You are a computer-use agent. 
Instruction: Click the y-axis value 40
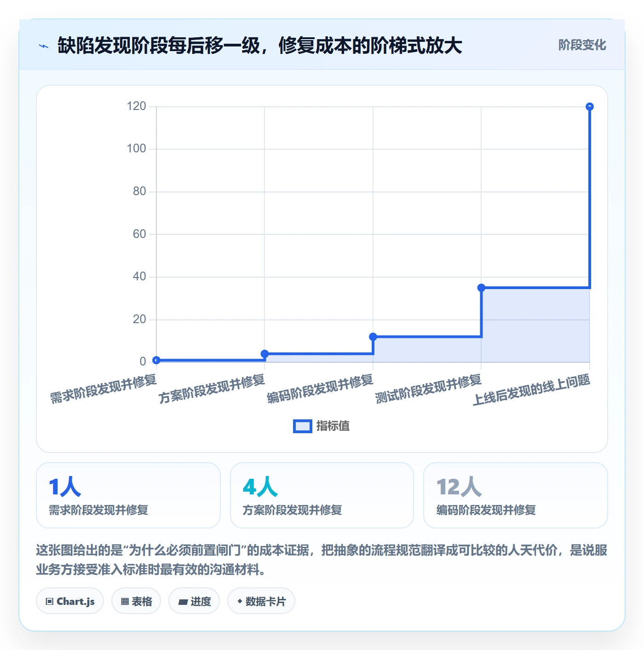click(139, 276)
